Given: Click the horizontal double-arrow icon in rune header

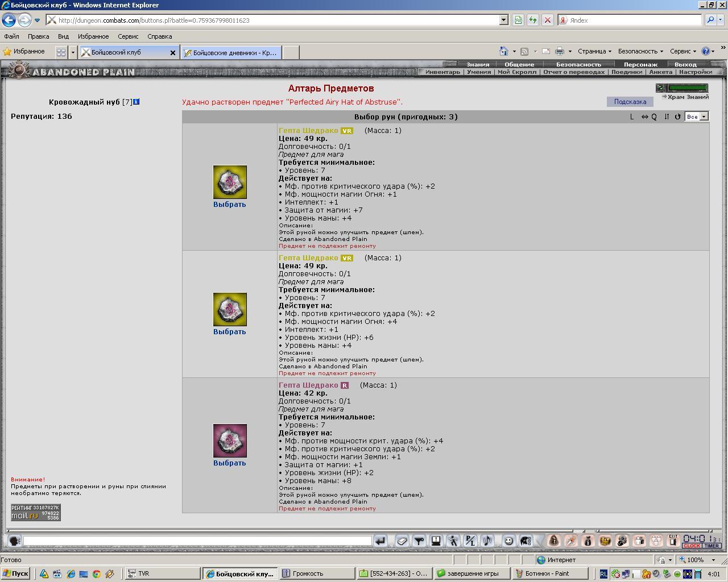Looking at the screenshot, I should 644,117.
